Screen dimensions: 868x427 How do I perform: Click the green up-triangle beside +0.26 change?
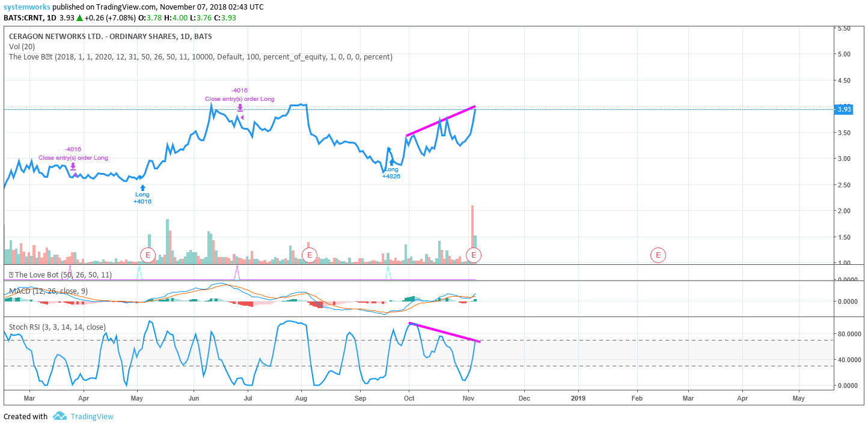(x=79, y=17)
